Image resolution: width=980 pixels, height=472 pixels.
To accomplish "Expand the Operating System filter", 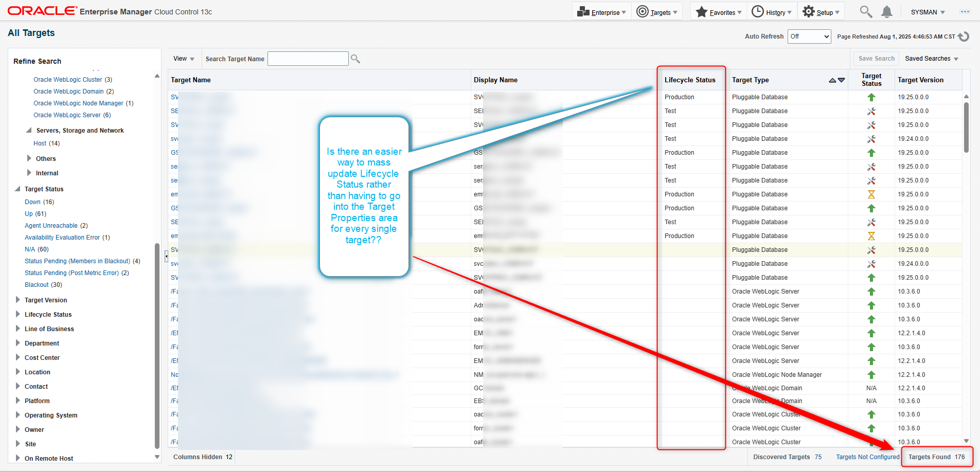I will tap(18, 415).
